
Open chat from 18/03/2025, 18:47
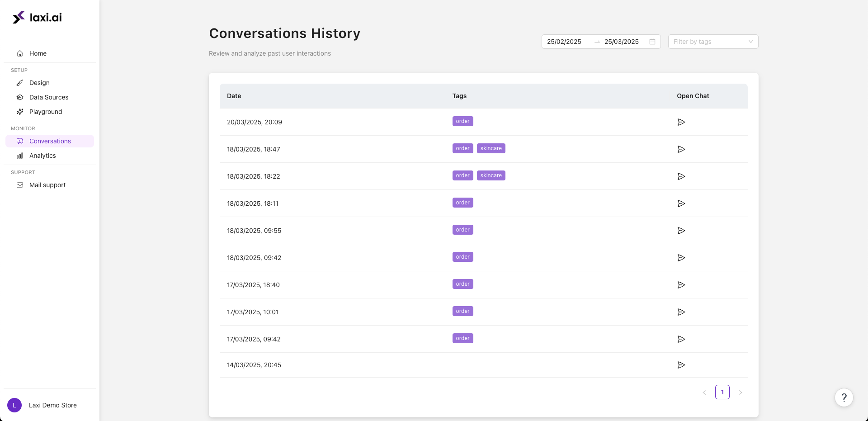681,149
